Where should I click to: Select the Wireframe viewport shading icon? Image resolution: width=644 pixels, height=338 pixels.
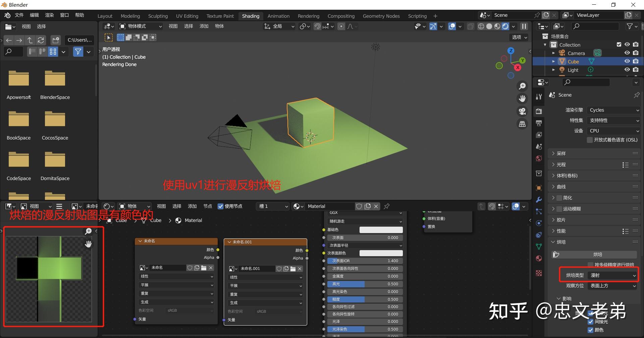pyautogui.click(x=481, y=26)
